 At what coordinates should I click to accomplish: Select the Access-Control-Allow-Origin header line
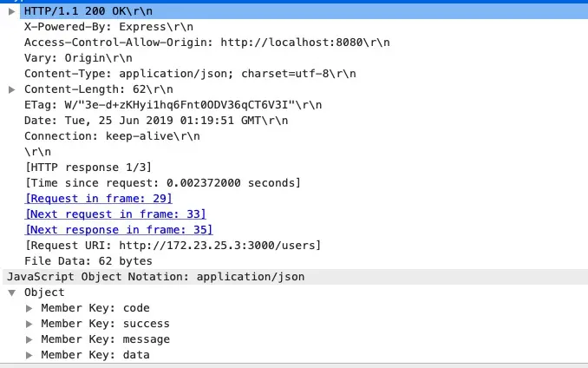pyautogui.click(x=207, y=43)
